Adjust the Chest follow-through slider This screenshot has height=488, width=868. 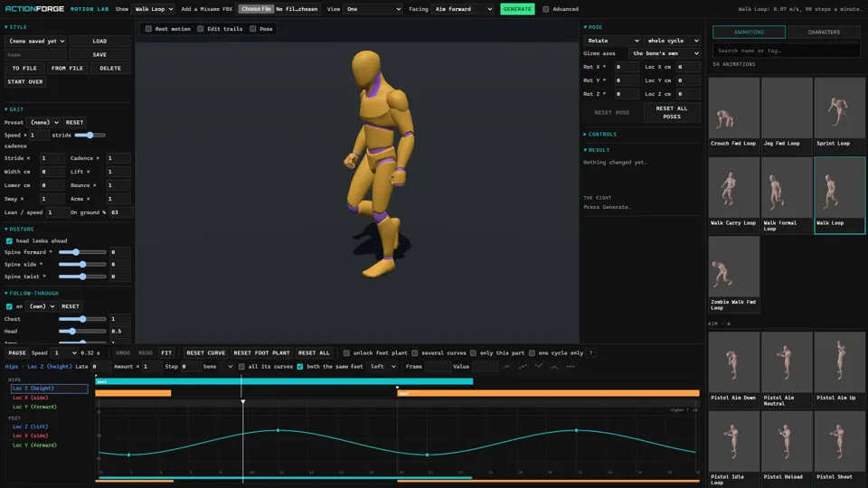click(x=82, y=319)
